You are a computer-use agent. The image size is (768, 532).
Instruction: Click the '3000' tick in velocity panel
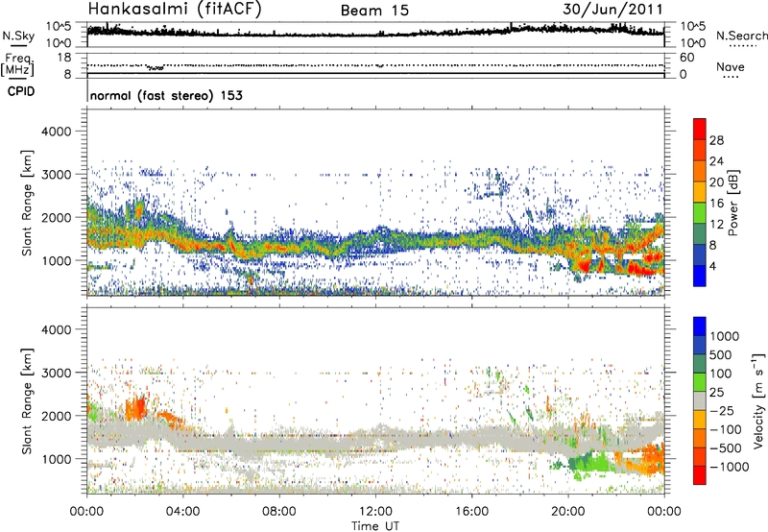[56, 373]
